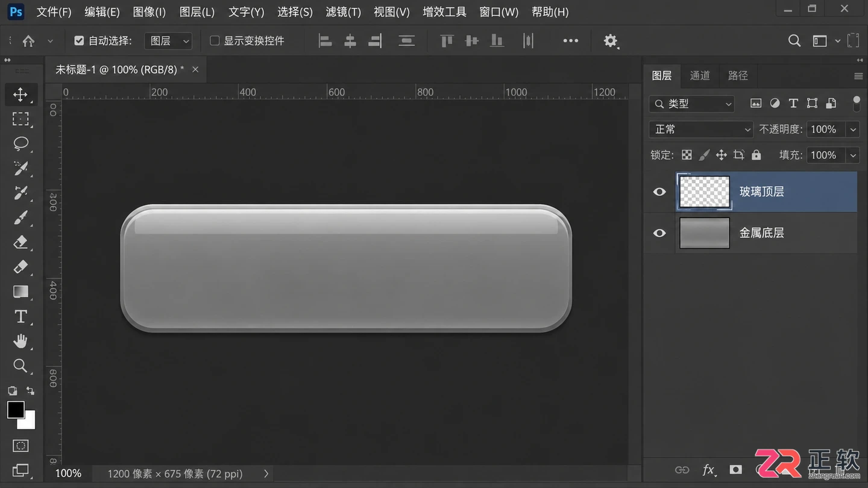This screenshot has width=868, height=488.
Task: Select the Eraser tool
Action: pos(20,242)
